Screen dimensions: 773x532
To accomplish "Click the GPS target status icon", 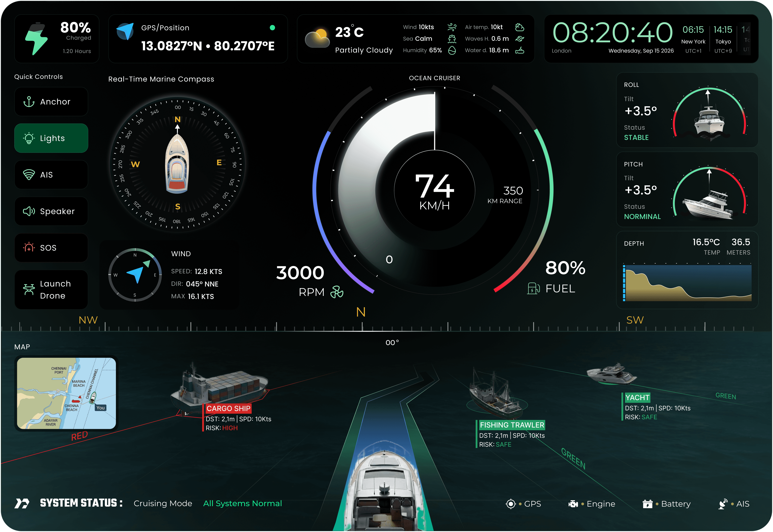I will point(511,504).
